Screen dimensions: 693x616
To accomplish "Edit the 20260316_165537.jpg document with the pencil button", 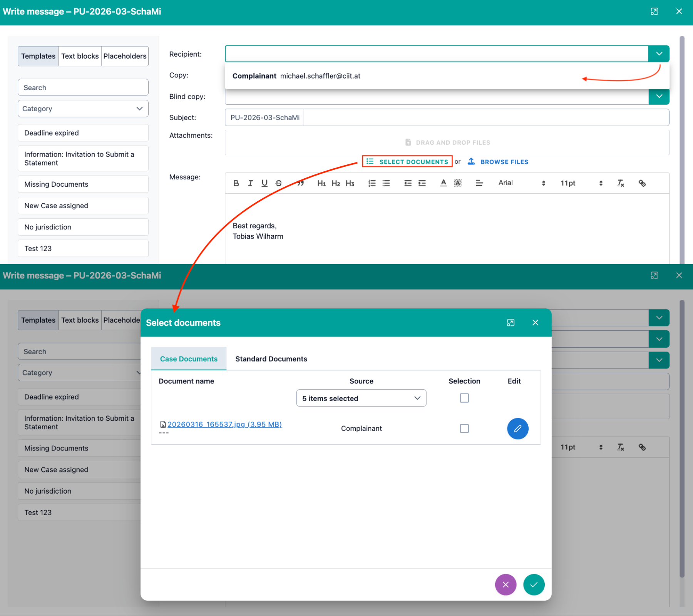I will click(x=518, y=429).
